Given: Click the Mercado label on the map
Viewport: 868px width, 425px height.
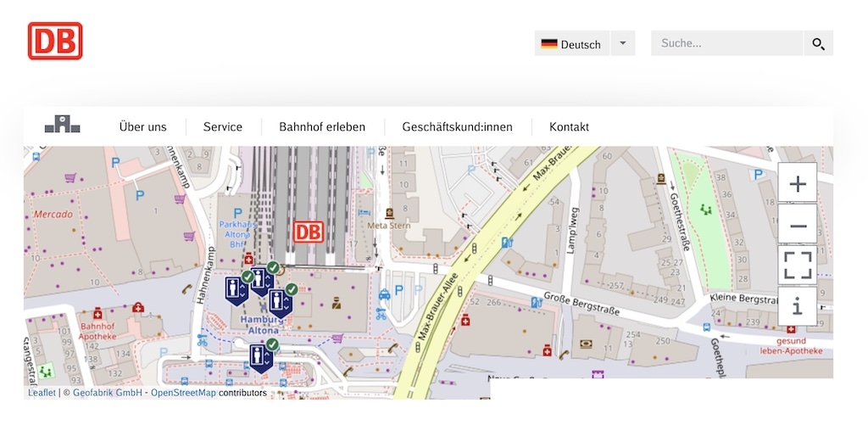Looking at the screenshot, I should point(53,214).
